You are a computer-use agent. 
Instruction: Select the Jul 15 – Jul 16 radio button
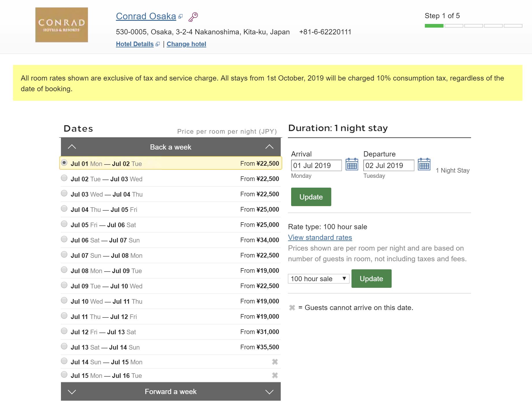[64, 374]
